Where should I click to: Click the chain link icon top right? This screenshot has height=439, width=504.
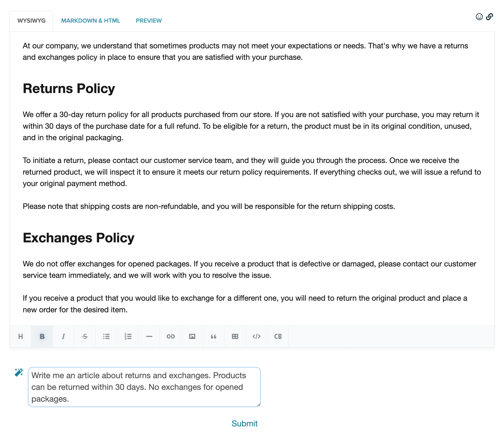pyautogui.click(x=490, y=17)
